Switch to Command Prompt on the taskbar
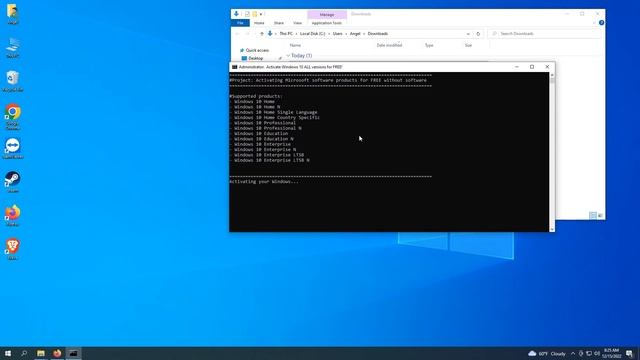The width and height of the screenshot is (640, 360). click(x=73, y=353)
